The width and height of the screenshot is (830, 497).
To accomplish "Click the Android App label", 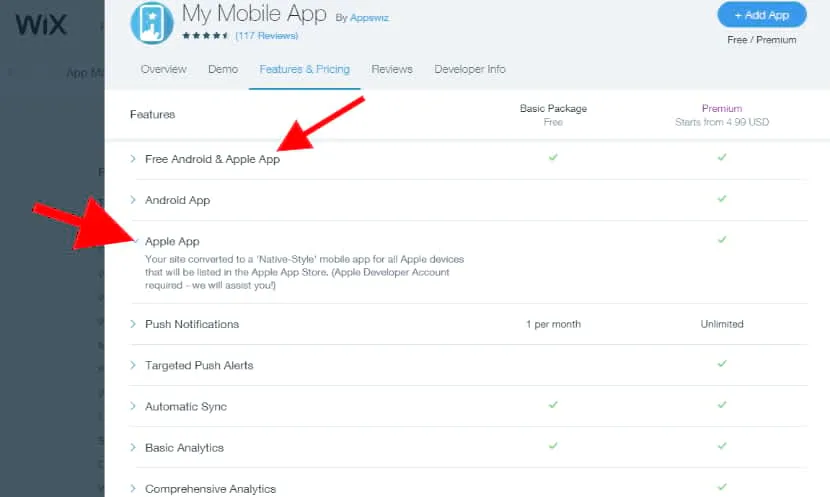I will tap(177, 200).
